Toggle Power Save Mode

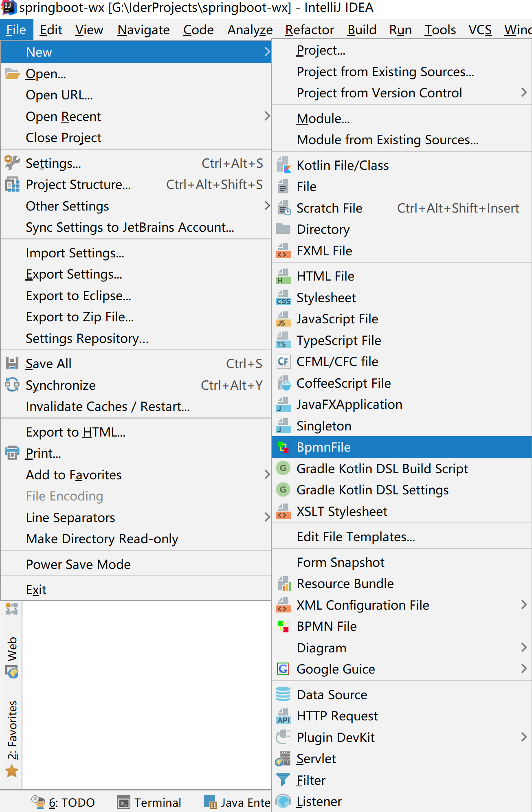[x=78, y=564]
